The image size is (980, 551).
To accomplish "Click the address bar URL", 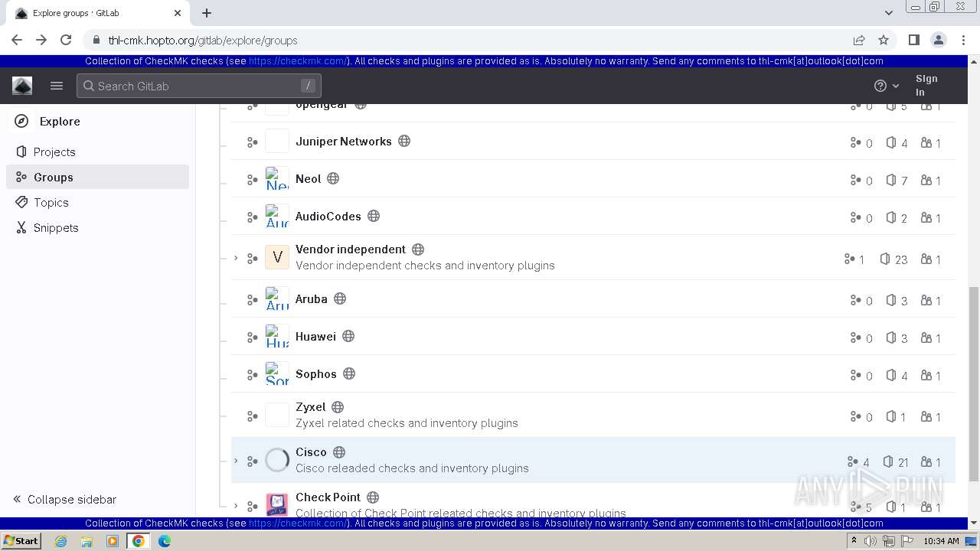I will (x=203, y=40).
